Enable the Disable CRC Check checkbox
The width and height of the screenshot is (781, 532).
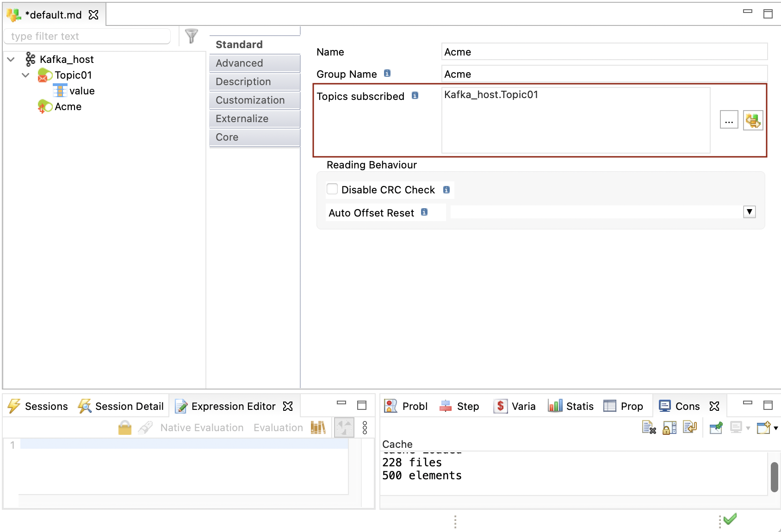(x=332, y=189)
